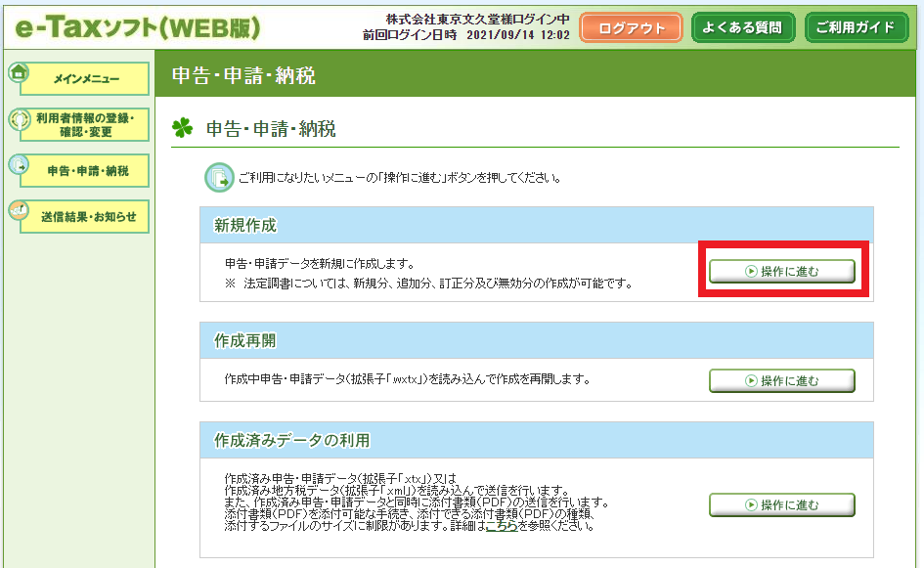
Task: Select 申告・申請・納税 in the sidebar
Action: coord(87,171)
